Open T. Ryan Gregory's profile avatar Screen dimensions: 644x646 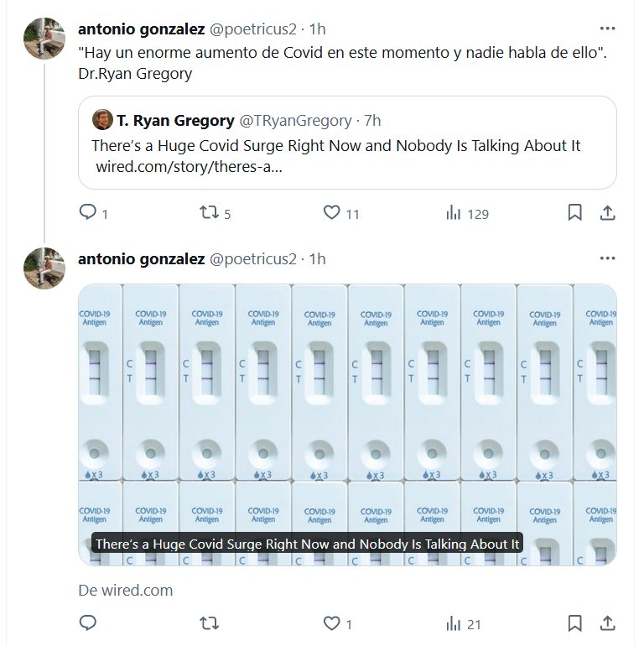102,120
